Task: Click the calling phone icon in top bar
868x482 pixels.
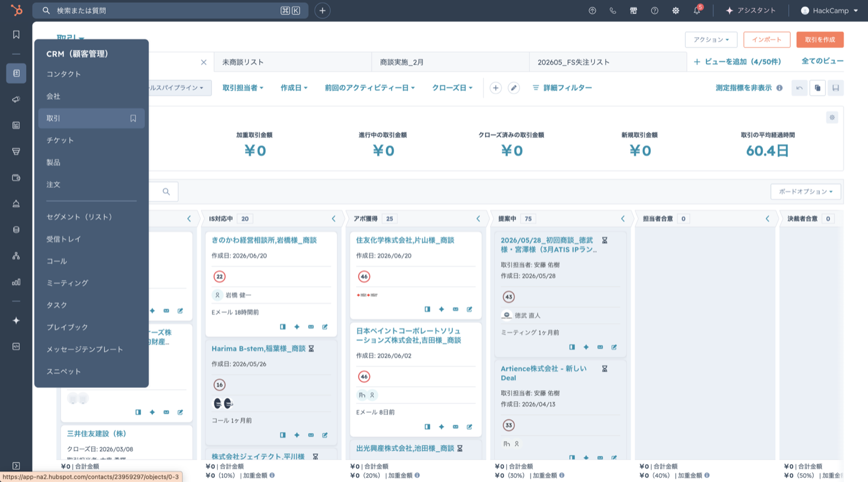Action: coord(612,10)
